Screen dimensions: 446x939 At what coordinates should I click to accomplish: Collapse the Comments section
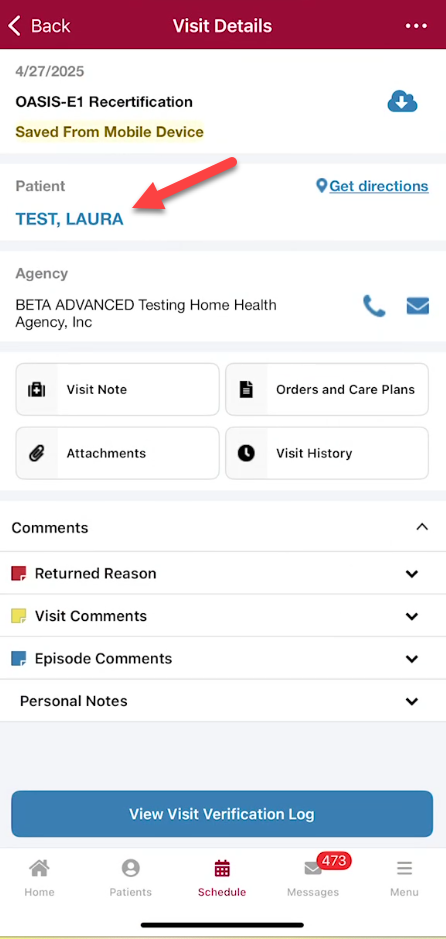pos(422,527)
